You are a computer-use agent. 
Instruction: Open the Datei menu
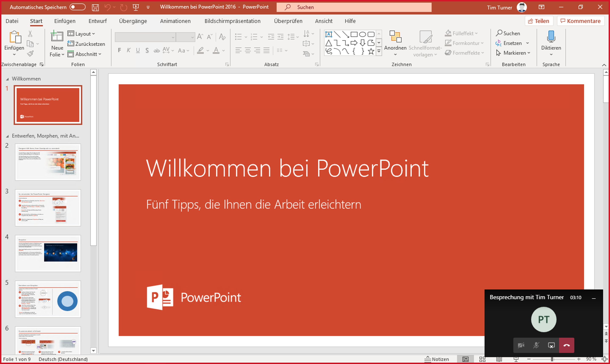click(x=12, y=21)
